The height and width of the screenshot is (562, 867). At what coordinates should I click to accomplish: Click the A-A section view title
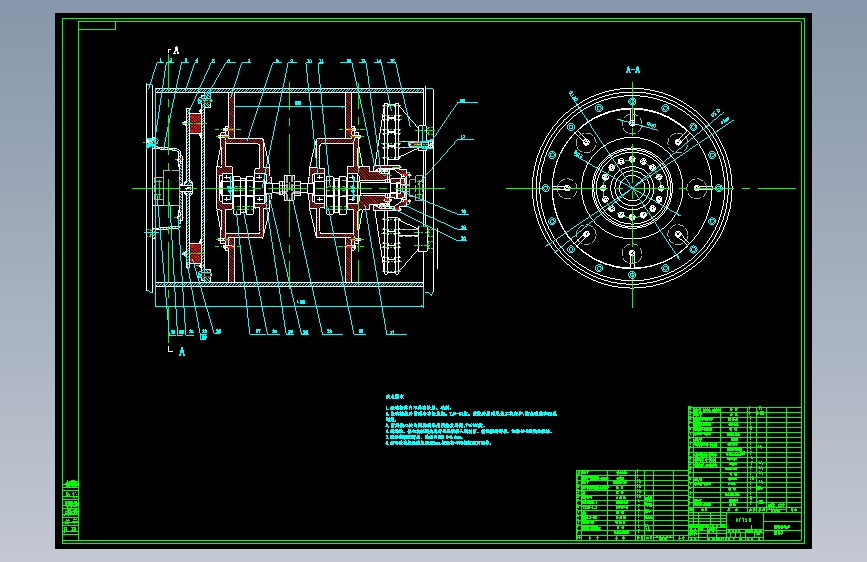click(633, 70)
